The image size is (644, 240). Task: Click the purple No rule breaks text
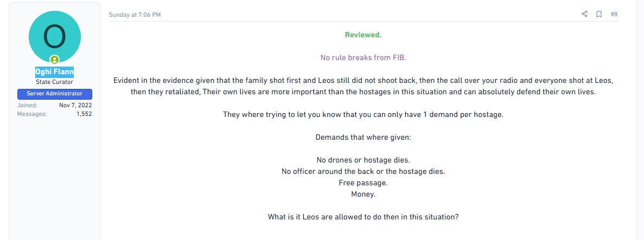363,57
